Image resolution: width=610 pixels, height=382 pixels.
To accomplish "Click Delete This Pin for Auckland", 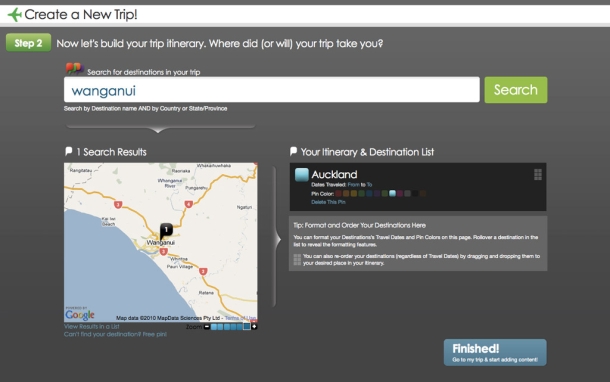I will 328,202.
